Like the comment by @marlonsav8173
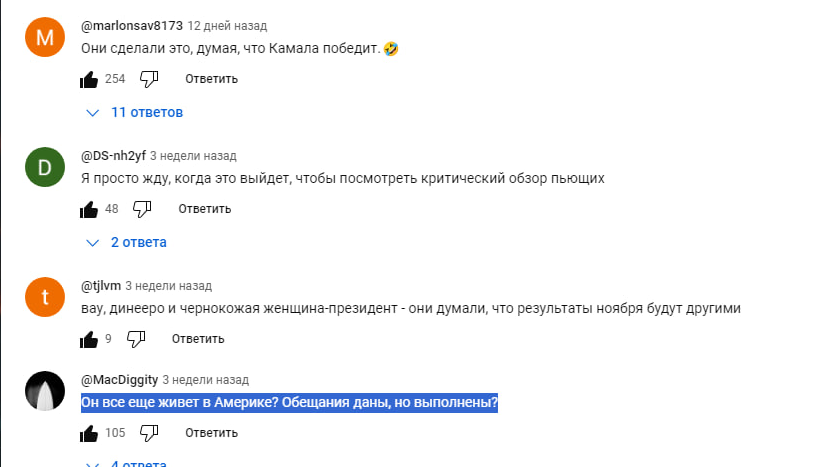The height and width of the screenshot is (467, 826). (90, 79)
